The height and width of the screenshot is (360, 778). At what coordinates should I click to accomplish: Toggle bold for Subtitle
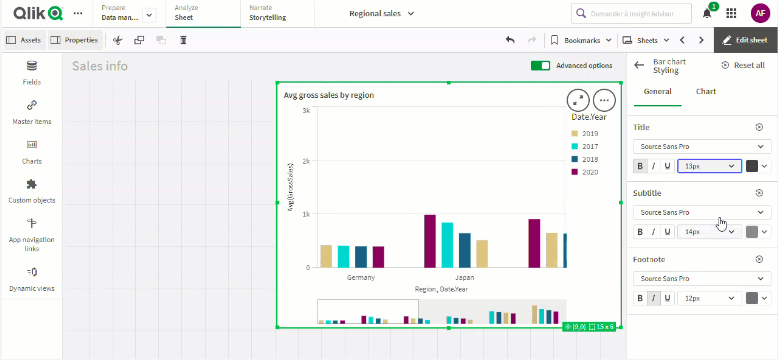[x=640, y=232]
